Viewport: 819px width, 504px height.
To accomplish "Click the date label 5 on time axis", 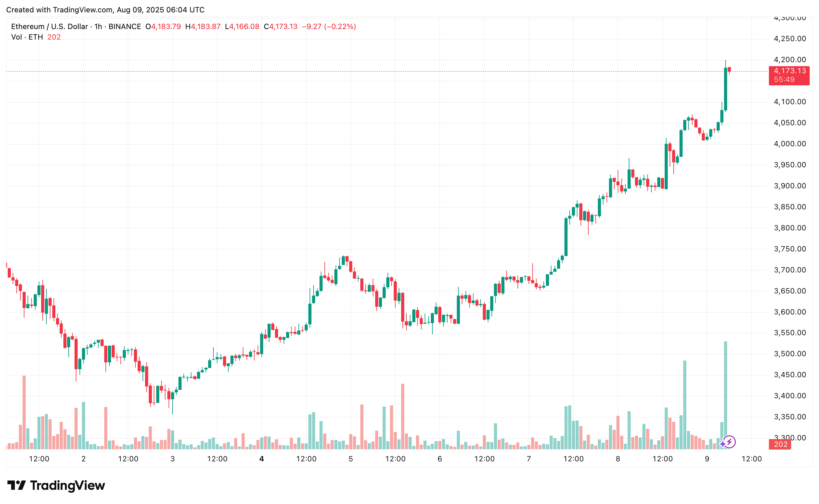I will pyautogui.click(x=351, y=459).
